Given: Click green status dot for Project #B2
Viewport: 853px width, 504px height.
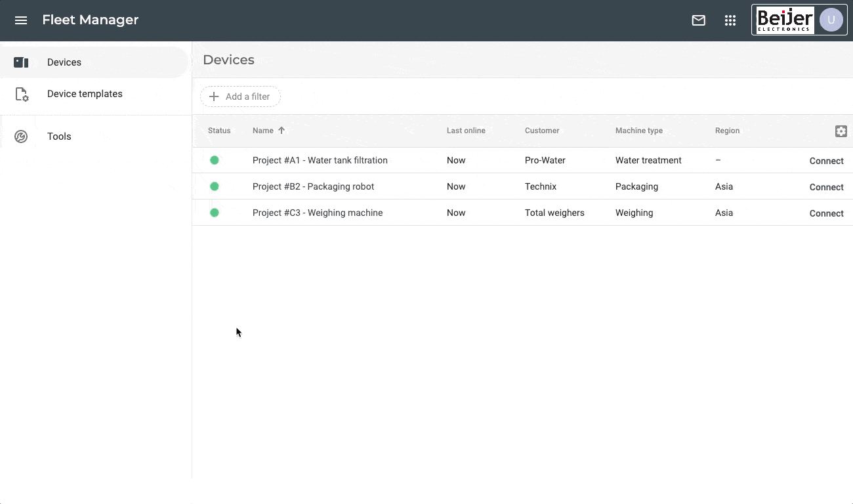Looking at the screenshot, I should (x=215, y=186).
